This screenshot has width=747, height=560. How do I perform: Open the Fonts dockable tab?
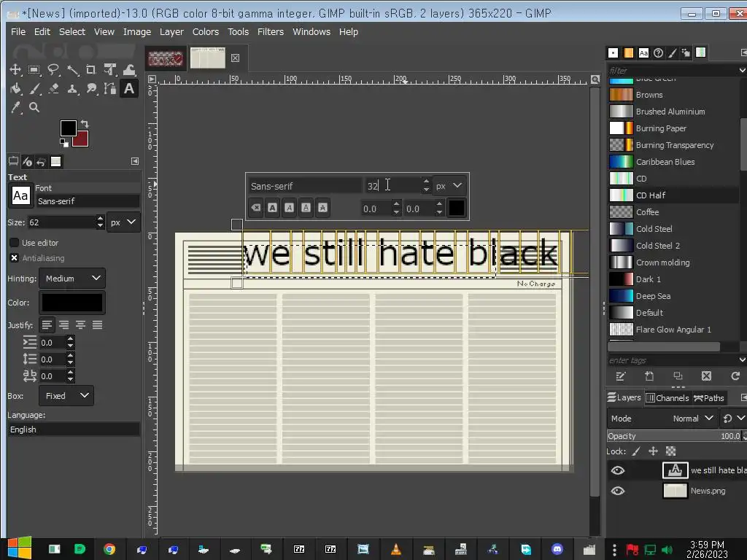643,52
